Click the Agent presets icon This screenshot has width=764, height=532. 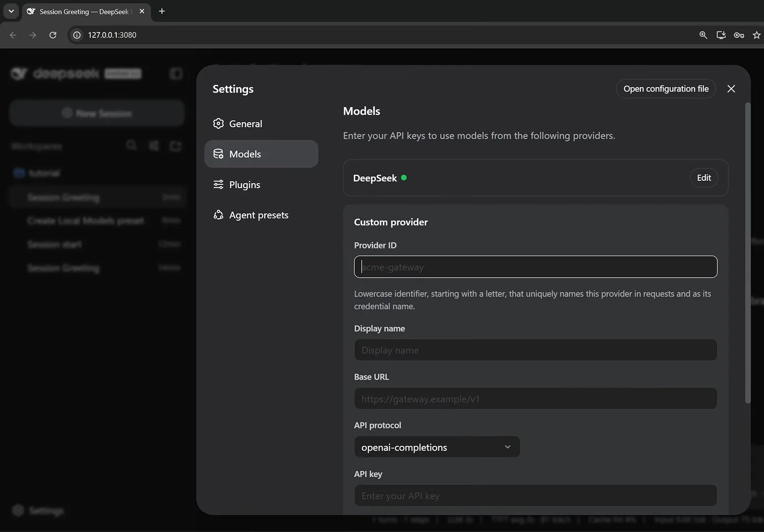tap(218, 215)
